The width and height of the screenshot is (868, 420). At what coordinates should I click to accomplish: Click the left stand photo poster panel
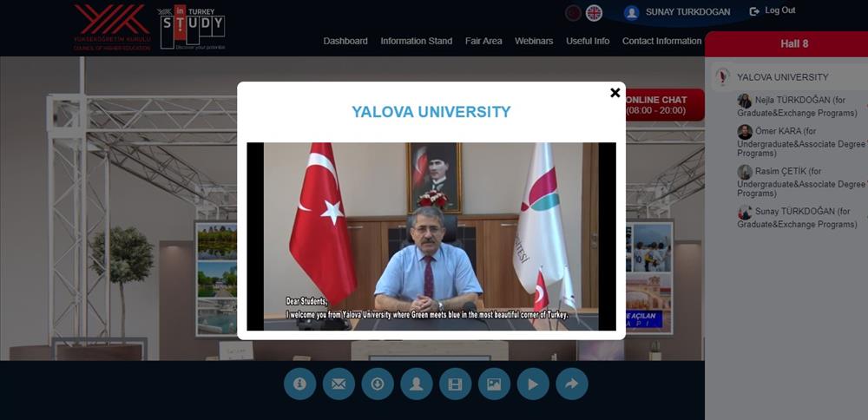click(216, 279)
